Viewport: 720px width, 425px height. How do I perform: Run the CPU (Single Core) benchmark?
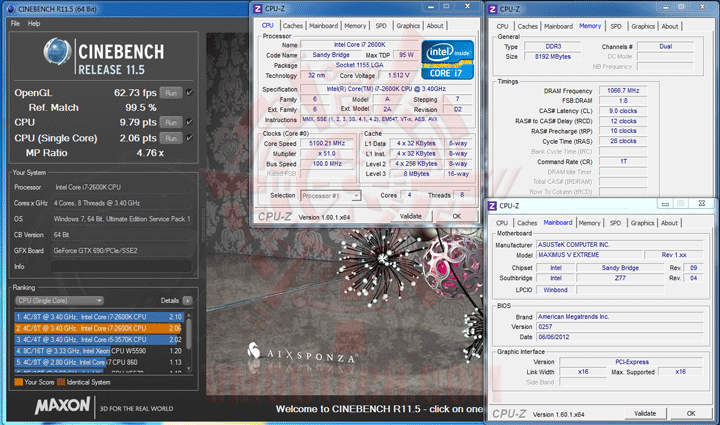[x=171, y=138]
